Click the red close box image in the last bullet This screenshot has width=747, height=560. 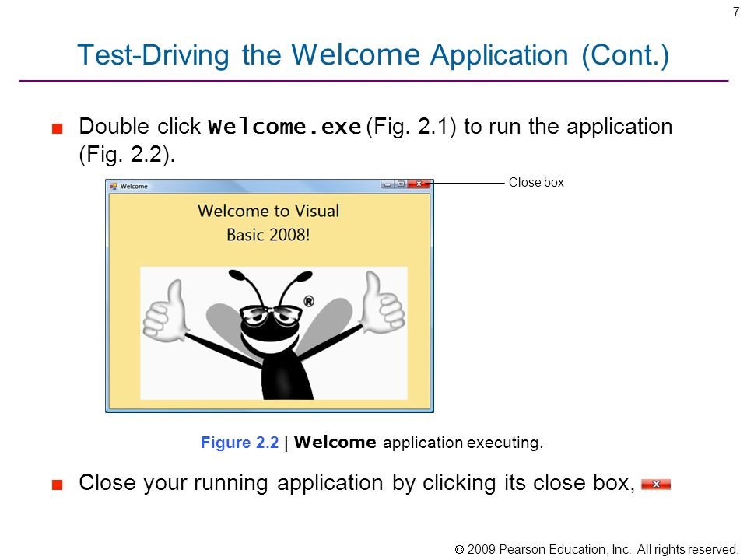click(x=656, y=485)
